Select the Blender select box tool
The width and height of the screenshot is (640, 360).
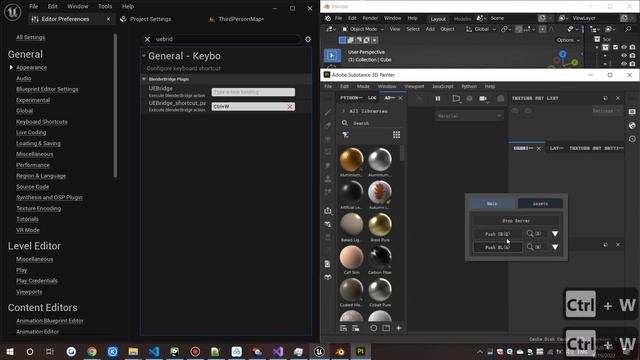coord(332,55)
